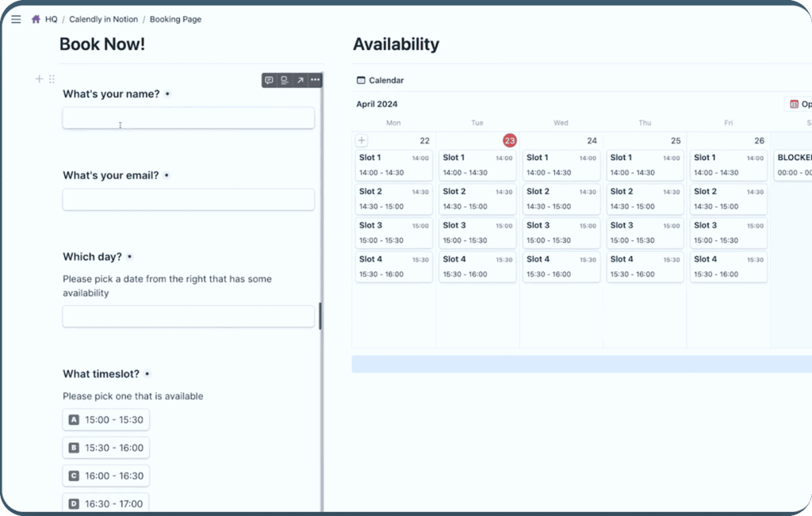Open the hamburger sidebar menu
The width and height of the screenshot is (812, 516).
point(16,19)
